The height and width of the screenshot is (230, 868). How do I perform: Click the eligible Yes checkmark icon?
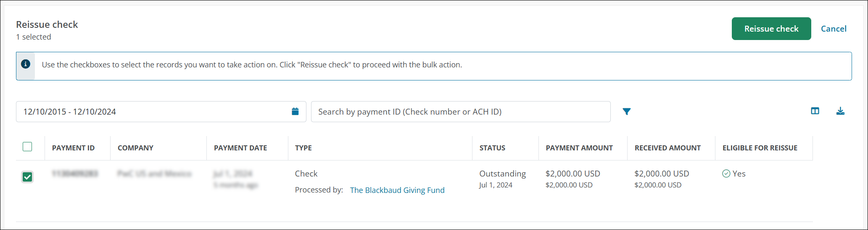726,174
